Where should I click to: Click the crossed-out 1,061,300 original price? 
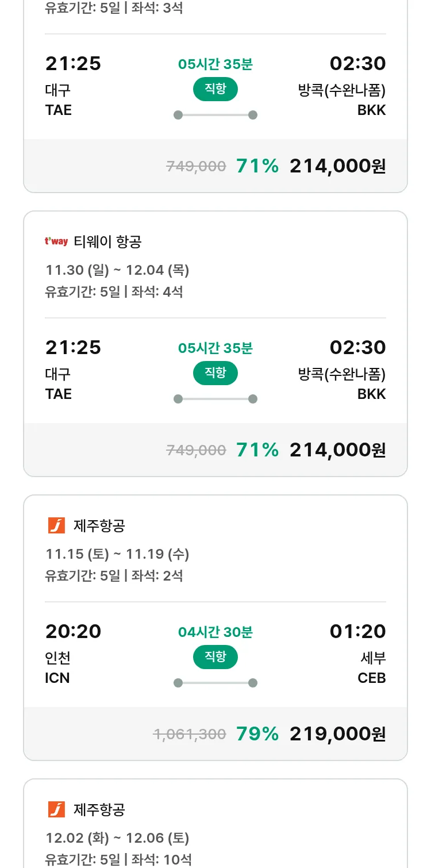pyautogui.click(x=190, y=734)
